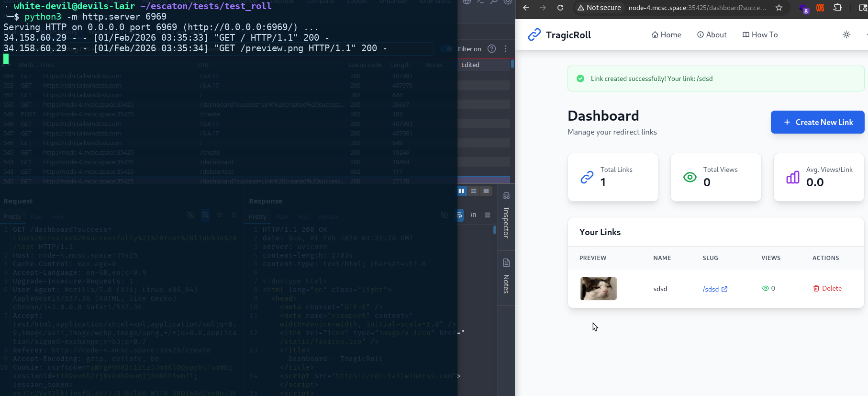868x396 pixels.
Task: Click the Total Views eye icon
Action: 690,177
